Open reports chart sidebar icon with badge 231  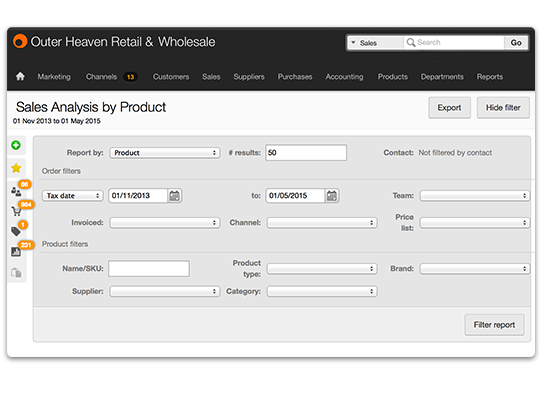16,251
